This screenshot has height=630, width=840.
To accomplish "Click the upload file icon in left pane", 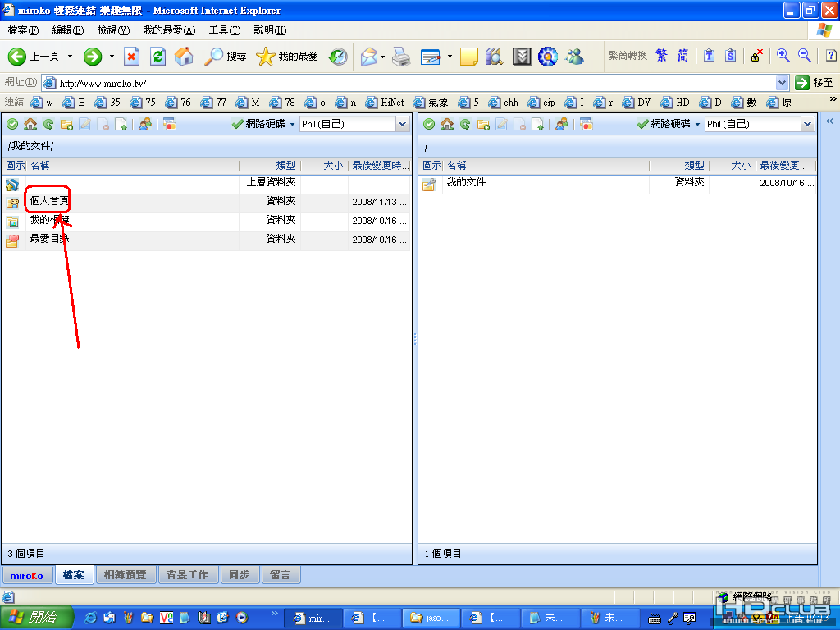I will click(x=121, y=125).
